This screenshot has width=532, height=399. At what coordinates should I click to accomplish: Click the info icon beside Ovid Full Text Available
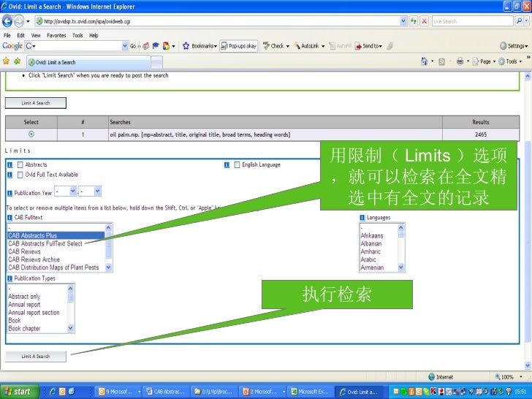pos(9,175)
